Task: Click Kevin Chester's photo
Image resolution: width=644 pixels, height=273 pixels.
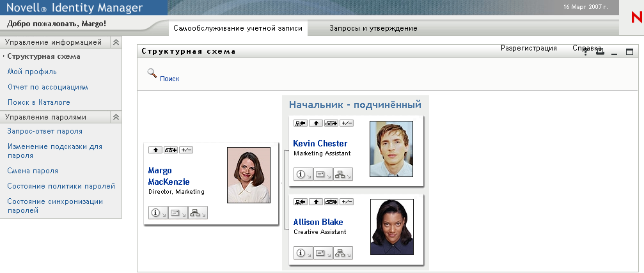Action: (391, 148)
